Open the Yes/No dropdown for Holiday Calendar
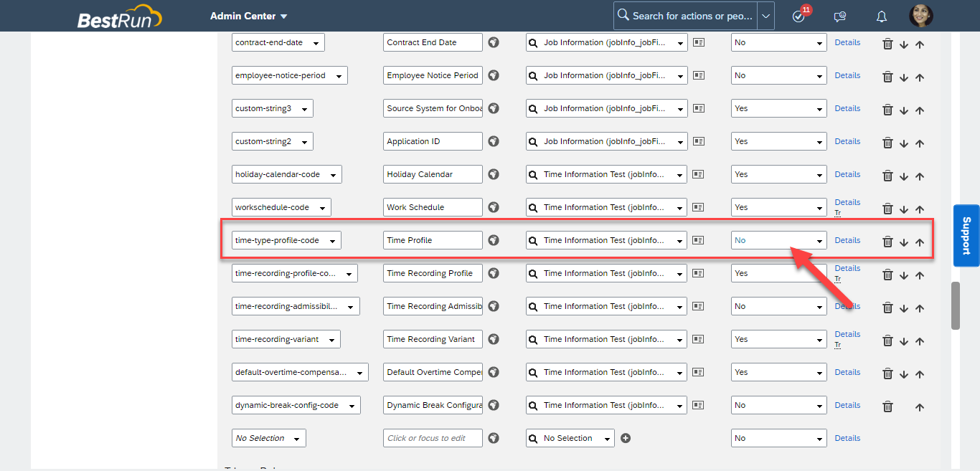This screenshot has height=471, width=980. (x=779, y=174)
